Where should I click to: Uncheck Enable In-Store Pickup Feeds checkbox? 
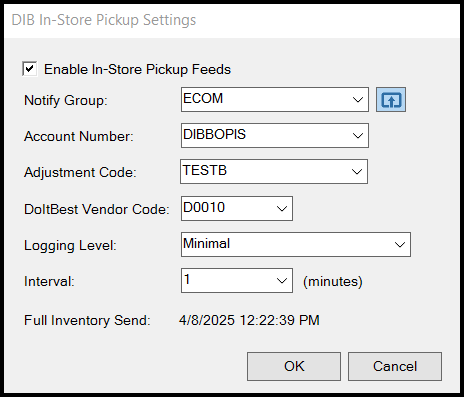tap(30, 69)
